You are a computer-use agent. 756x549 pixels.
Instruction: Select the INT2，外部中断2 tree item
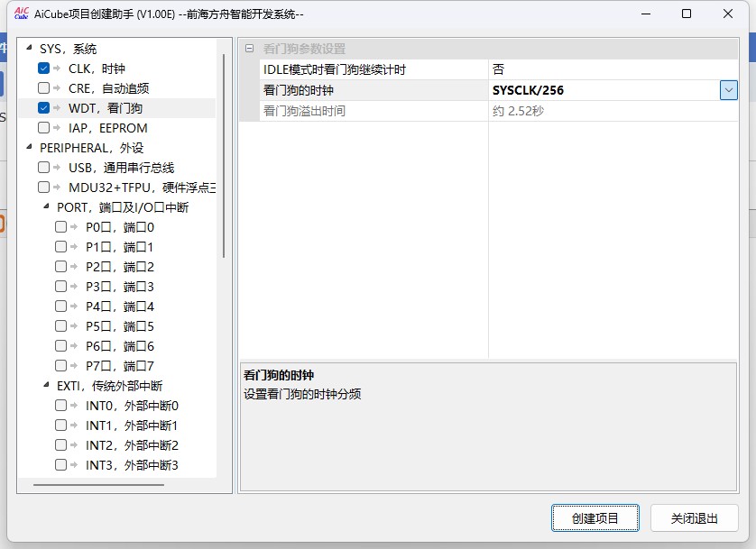pyautogui.click(x=132, y=445)
